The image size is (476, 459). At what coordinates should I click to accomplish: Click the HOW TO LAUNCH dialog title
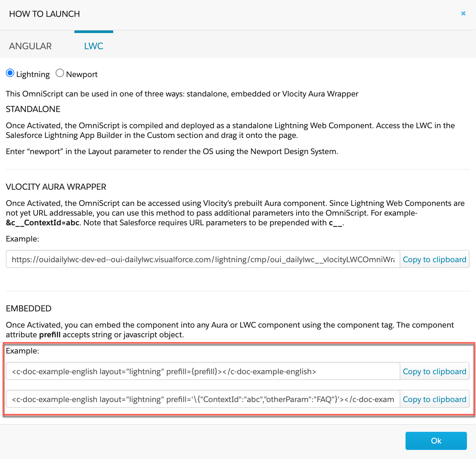(45, 14)
